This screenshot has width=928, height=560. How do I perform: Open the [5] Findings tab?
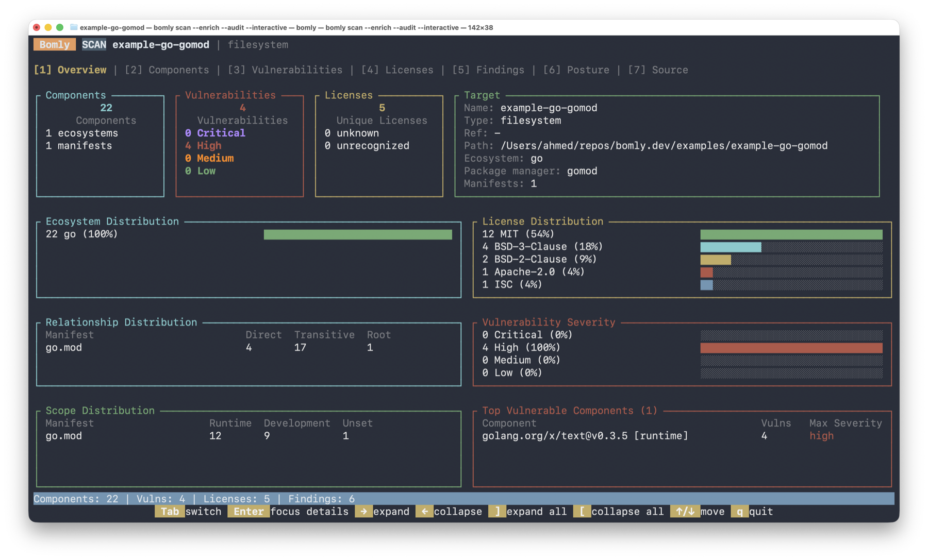coord(488,70)
